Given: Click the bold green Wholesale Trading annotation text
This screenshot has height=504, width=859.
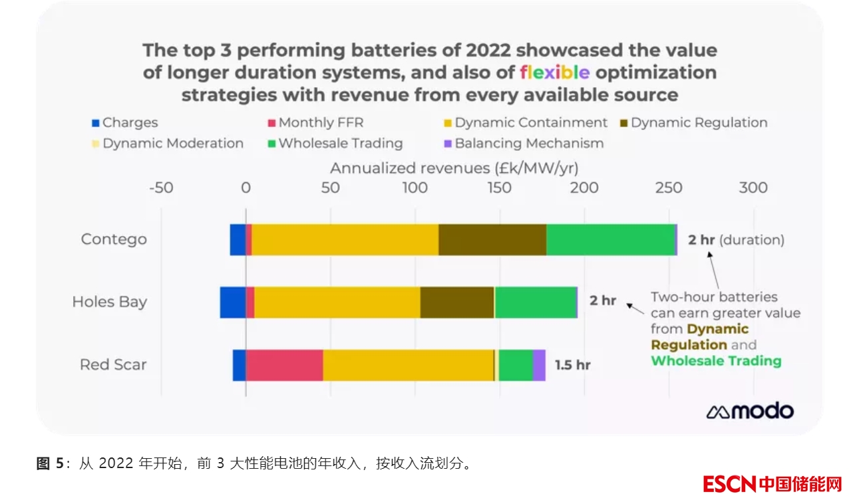Looking at the screenshot, I should 716,361.
